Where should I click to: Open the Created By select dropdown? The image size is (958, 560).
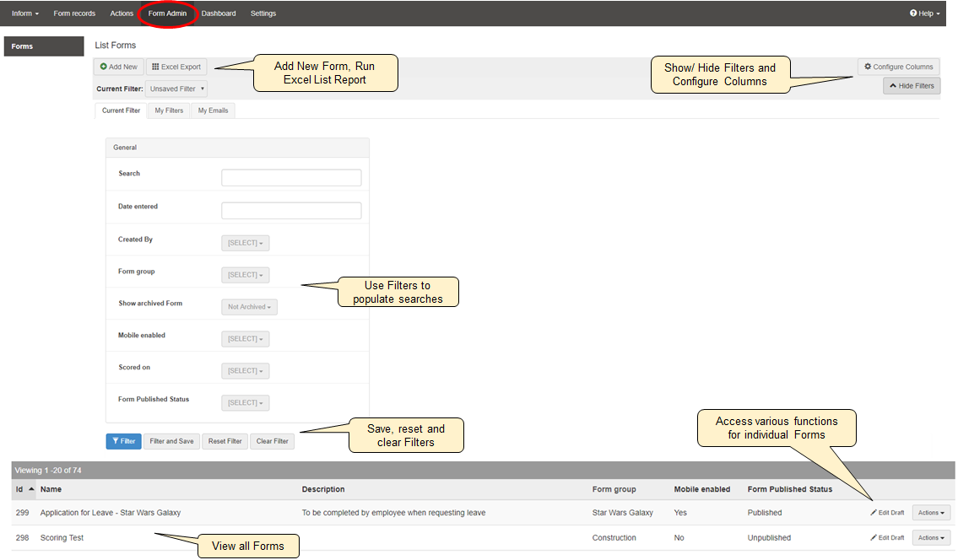pyautogui.click(x=246, y=243)
